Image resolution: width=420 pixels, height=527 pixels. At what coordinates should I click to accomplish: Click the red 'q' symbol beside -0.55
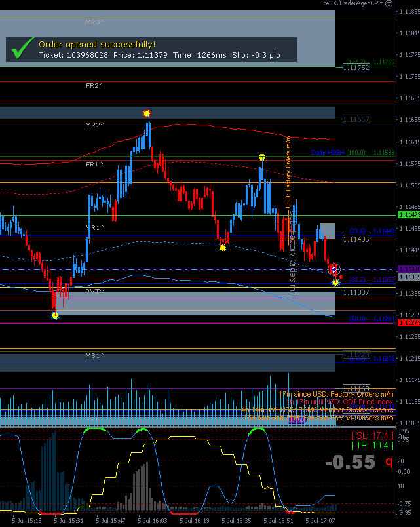389,462
